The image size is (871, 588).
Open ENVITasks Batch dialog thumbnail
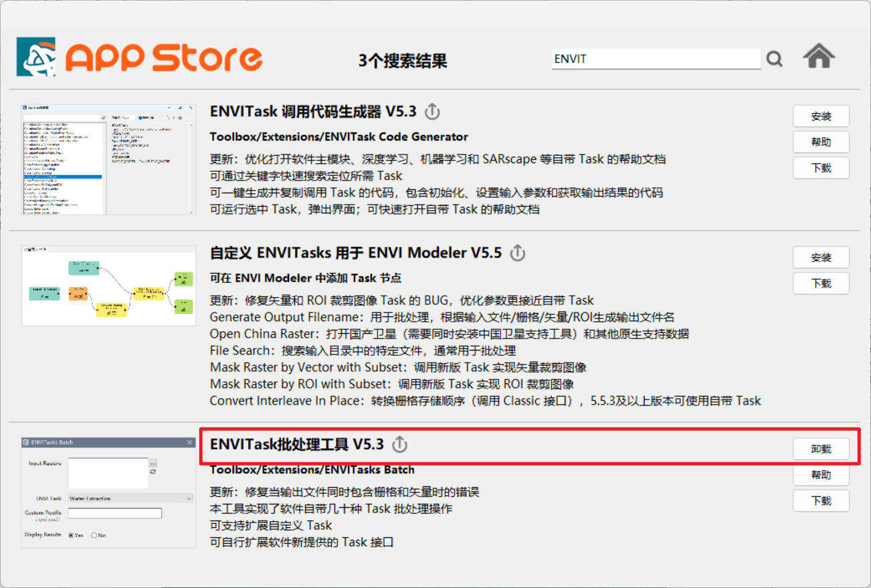(108, 492)
